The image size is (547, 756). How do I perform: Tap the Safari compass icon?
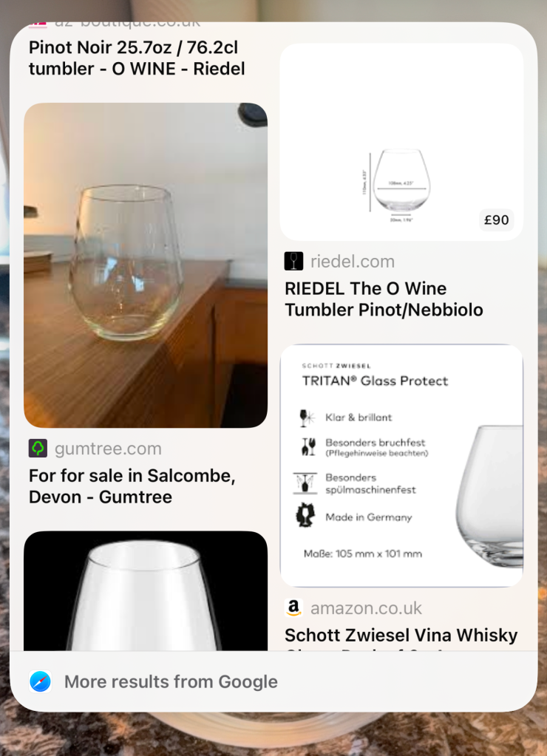(41, 681)
